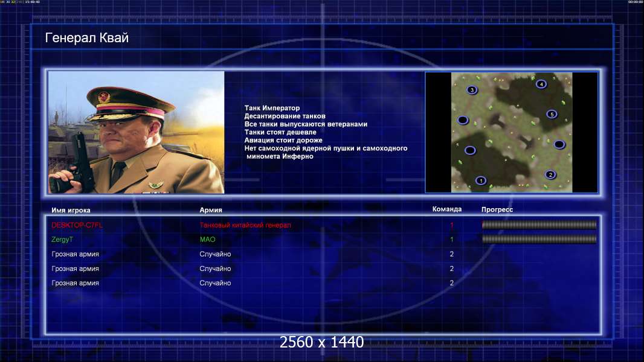Screen dimensions: 644x362
Task: Click the 'Имя игрока' column header
Action: coord(71,210)
